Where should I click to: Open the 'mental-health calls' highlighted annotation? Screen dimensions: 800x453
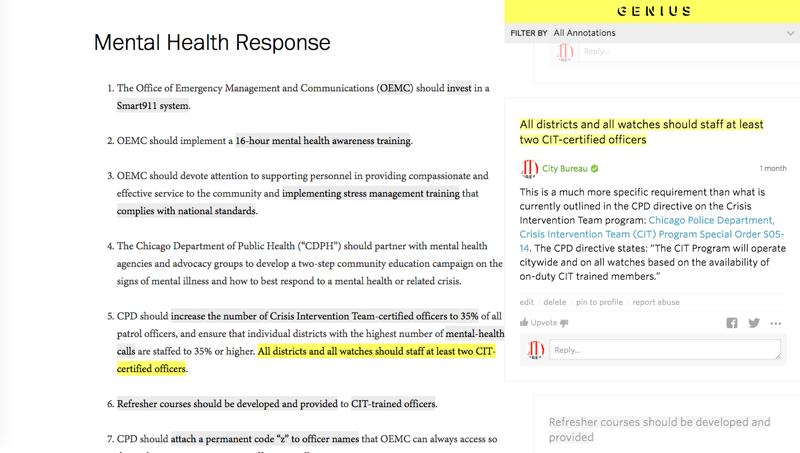[x=474, y=334]
